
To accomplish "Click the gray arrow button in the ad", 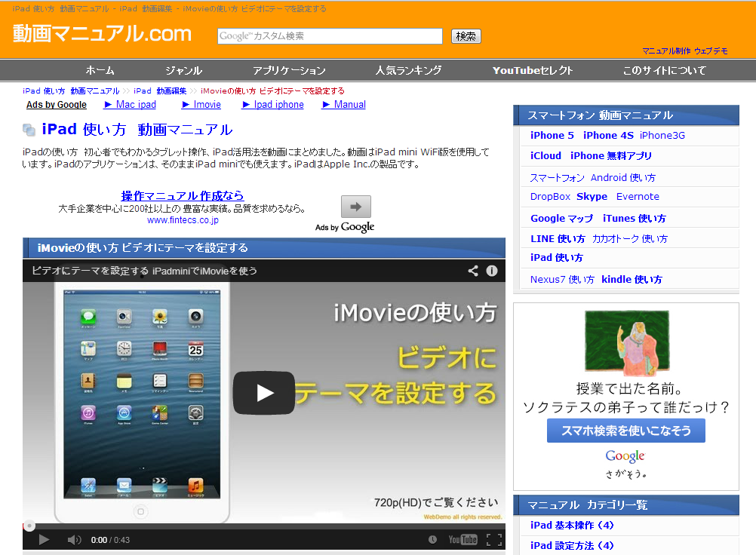I will (x=355, y=207).
